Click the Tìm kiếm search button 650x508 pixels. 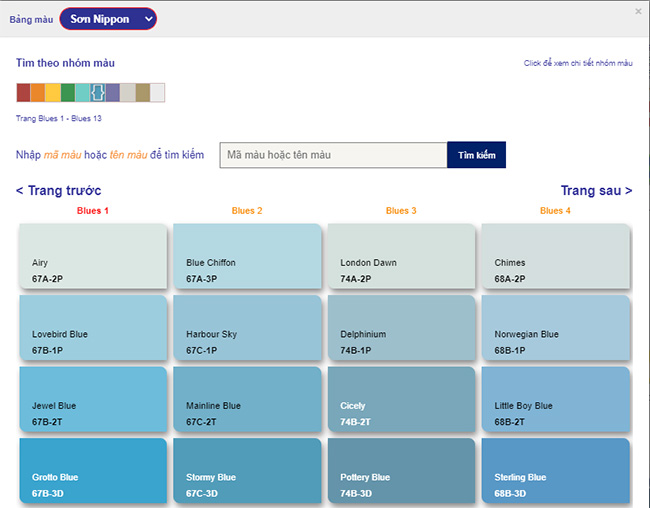[477, 155]
